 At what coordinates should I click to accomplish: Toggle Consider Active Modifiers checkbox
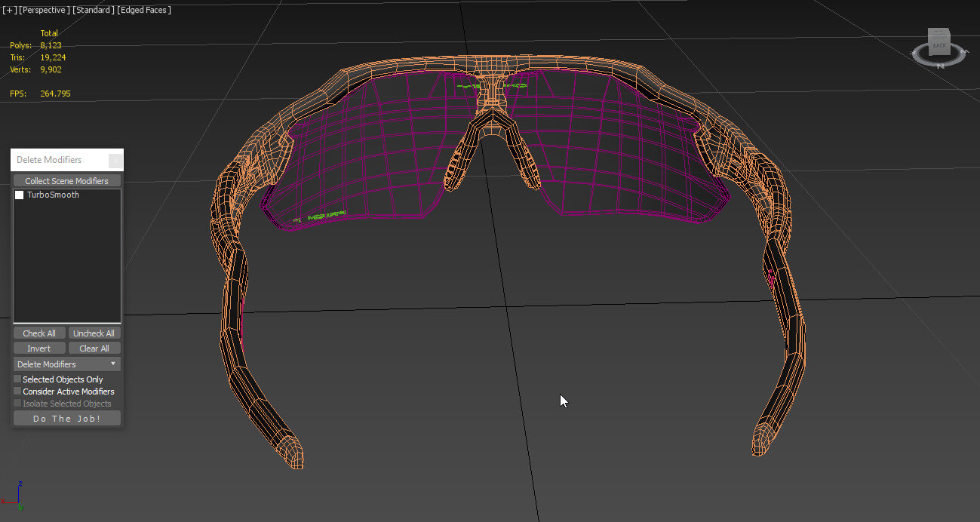pos(17,391)
